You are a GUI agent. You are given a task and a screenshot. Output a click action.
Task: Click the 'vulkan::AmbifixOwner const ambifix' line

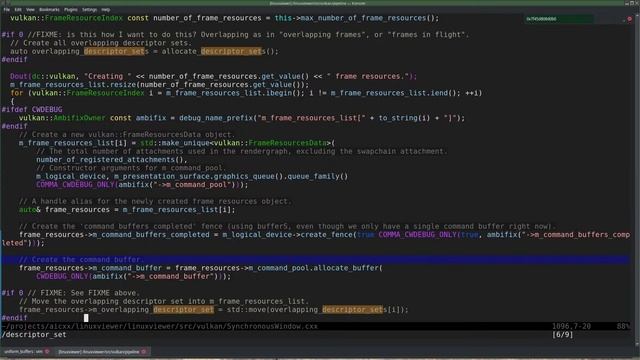242,118
